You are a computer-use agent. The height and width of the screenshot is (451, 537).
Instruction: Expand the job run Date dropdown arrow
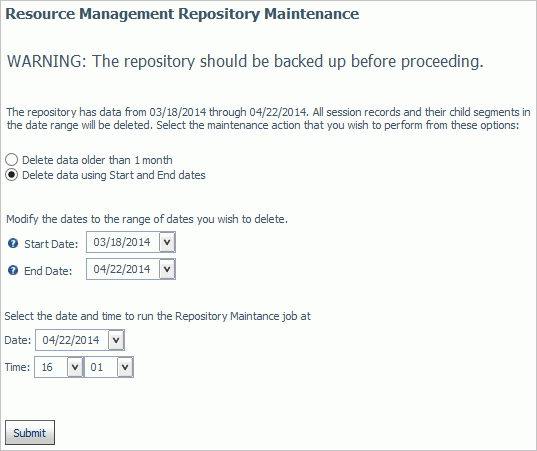[116, 340]
